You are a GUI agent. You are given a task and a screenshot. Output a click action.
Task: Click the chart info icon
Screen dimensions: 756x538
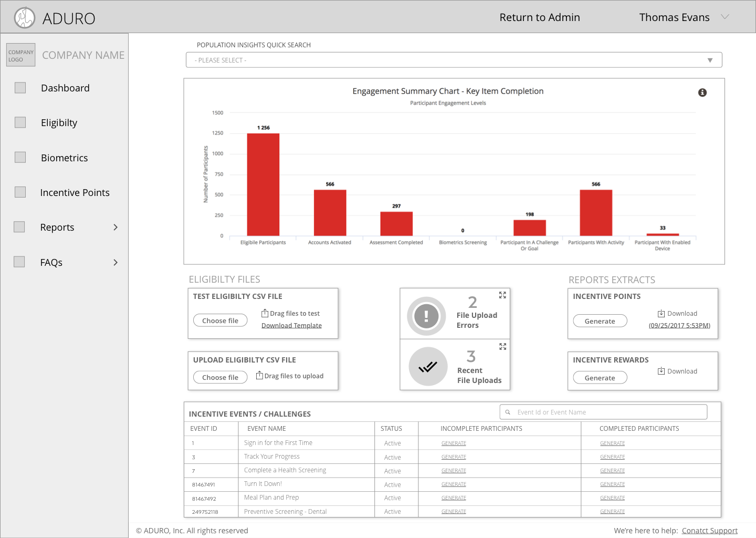(x=702, y=92)
